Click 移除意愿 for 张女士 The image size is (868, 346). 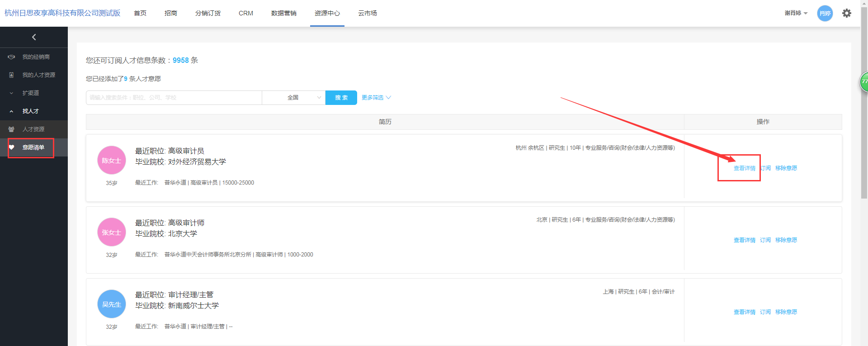coord(786,240)
